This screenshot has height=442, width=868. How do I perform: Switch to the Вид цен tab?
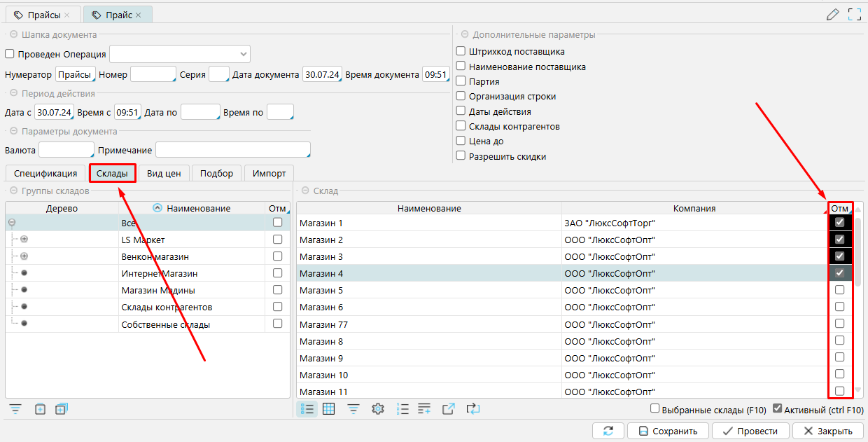click(x=164, y=173)
